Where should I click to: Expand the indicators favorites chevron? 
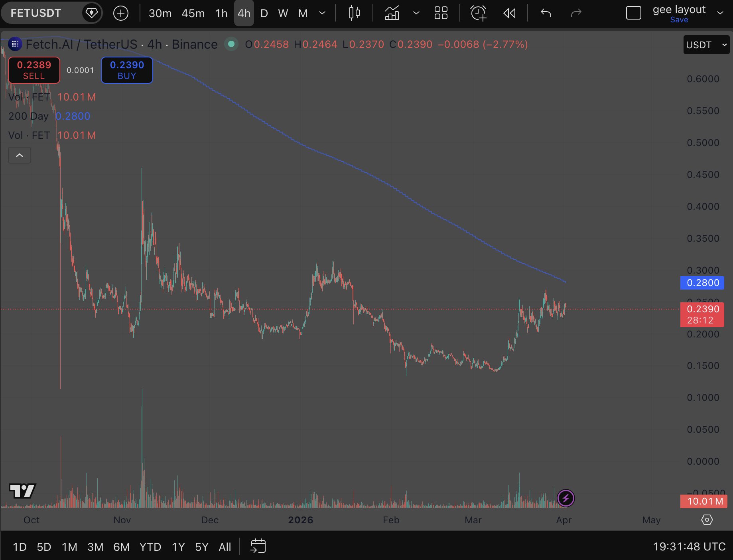(x=416, y=13)
